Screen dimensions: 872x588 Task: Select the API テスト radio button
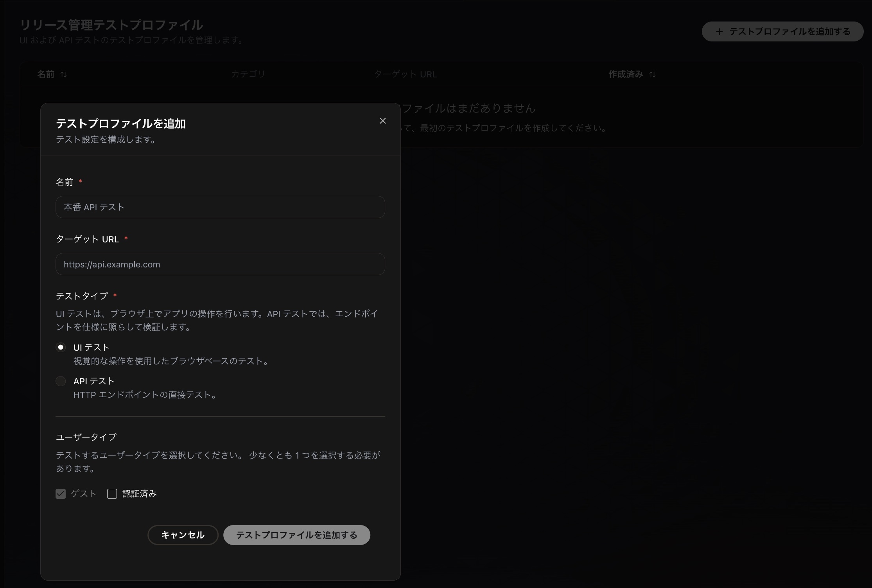tap(61, 381)
